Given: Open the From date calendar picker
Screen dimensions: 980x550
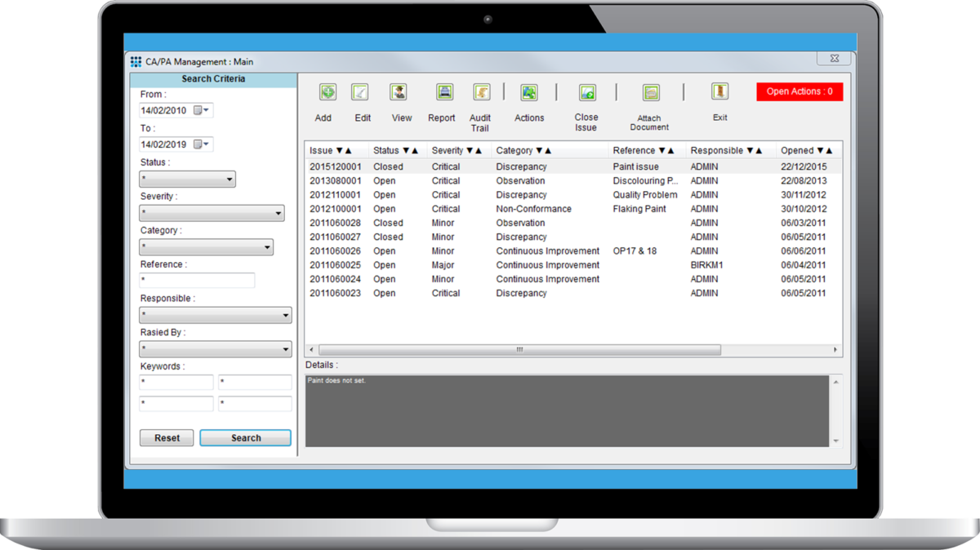Looking at the screenshot, I should tap(202, 110).
